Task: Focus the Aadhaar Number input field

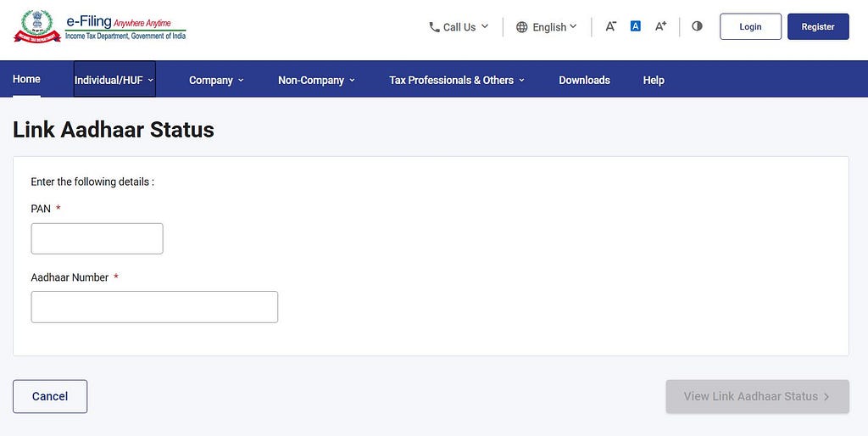Action: [154, 307]
